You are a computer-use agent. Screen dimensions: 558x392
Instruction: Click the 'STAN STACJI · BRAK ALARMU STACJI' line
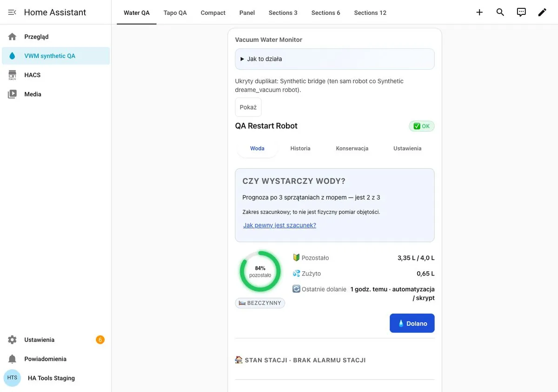point(300,360)
